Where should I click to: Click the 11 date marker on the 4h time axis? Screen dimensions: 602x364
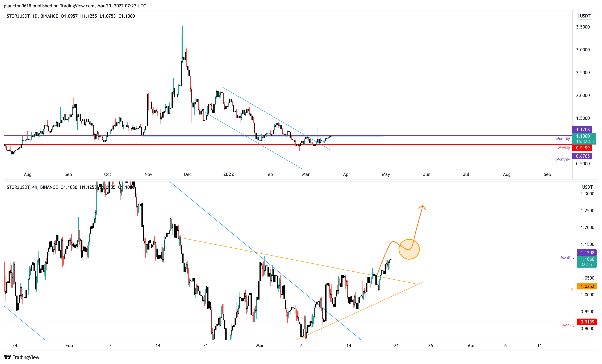pyautogui.click(x=539, y=345)
